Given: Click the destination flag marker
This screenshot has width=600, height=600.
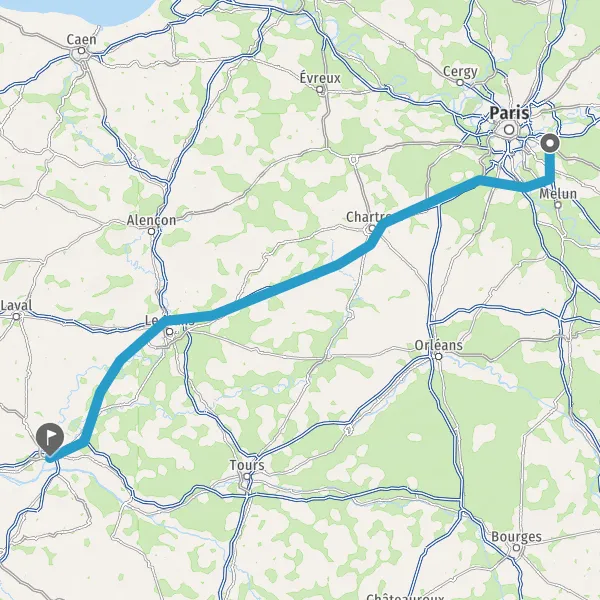Looking at the screenshot, I should pyautogui.click(x=50, y=439).
